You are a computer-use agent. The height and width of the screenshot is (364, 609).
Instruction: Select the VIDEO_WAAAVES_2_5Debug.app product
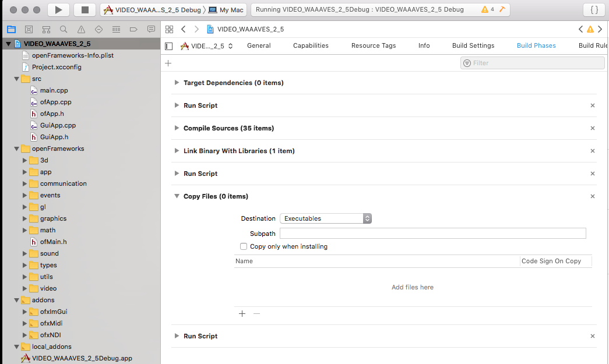pos(82,358)
